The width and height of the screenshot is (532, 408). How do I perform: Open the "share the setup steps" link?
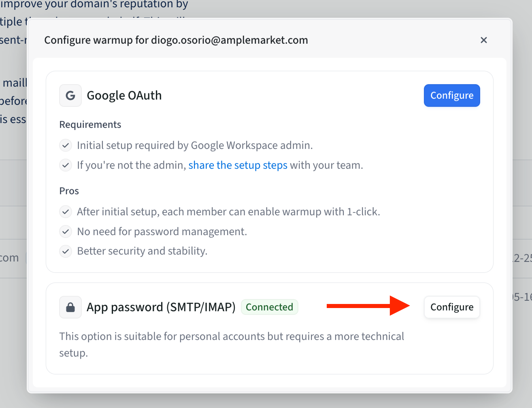coord(238,165)
